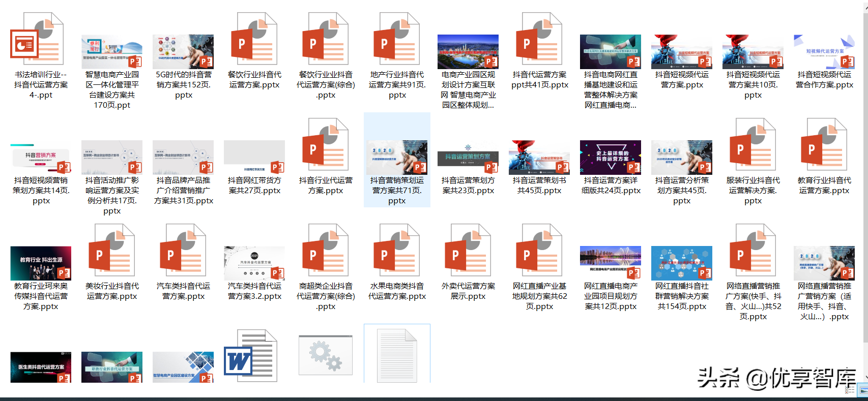The width and height of the screenshot is (868, 401).
Task: Select 抖音短视频代运营方案共10页.pptx thumbnail
Action: (x=753, y=52)
